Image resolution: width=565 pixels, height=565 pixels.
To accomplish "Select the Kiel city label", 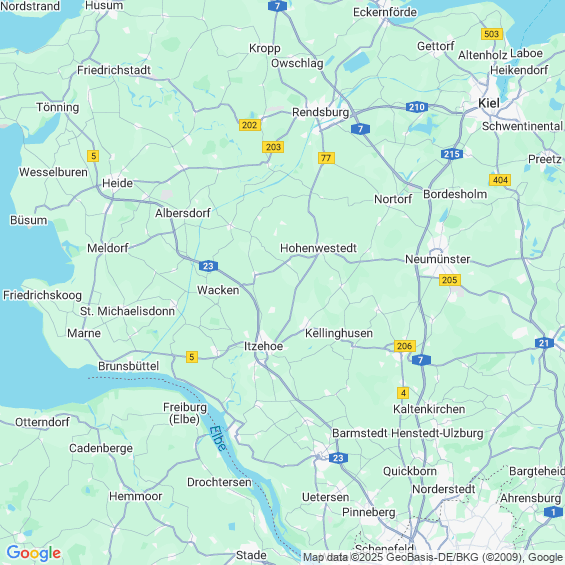I will pos(489,103).
